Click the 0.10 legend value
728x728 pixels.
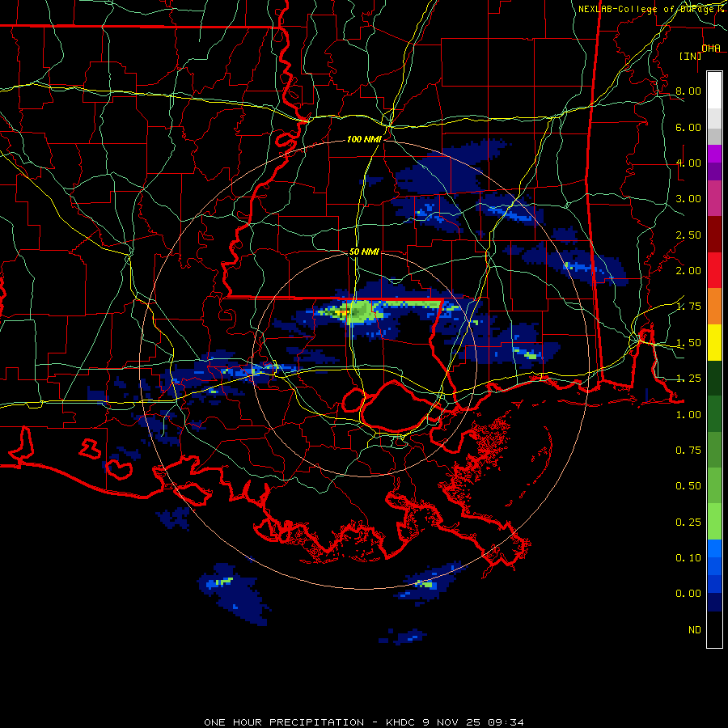[x=688, y=558]
